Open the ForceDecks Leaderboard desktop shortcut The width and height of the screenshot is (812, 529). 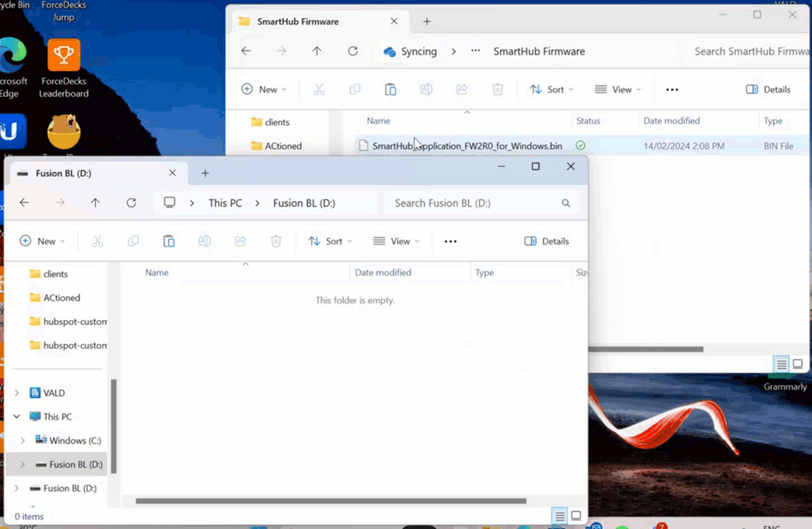pyautogui.click(x=64, y=68)
